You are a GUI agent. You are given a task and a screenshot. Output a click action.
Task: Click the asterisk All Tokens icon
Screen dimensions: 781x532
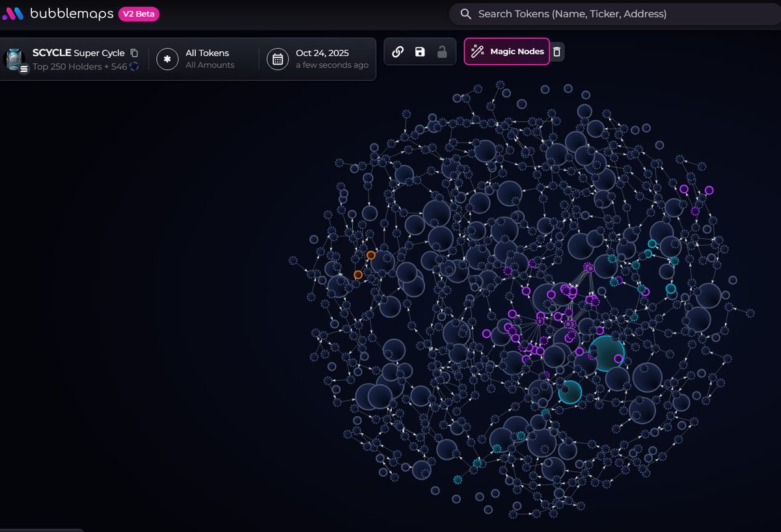click(167, 59)
